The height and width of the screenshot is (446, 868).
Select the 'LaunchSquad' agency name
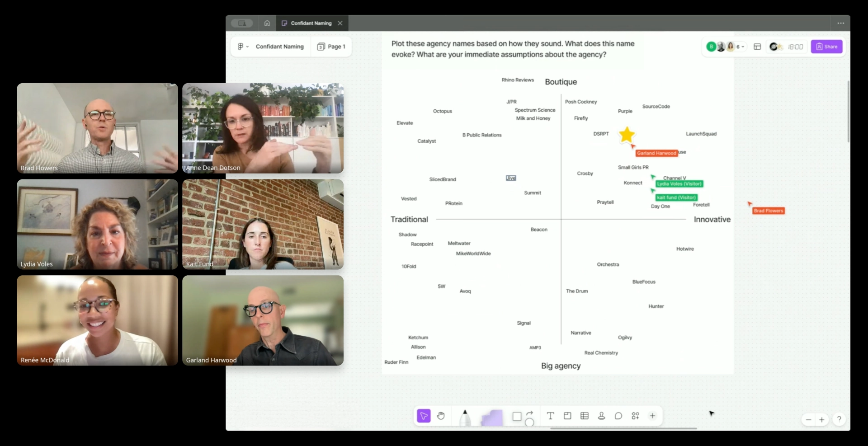point(701,134)
